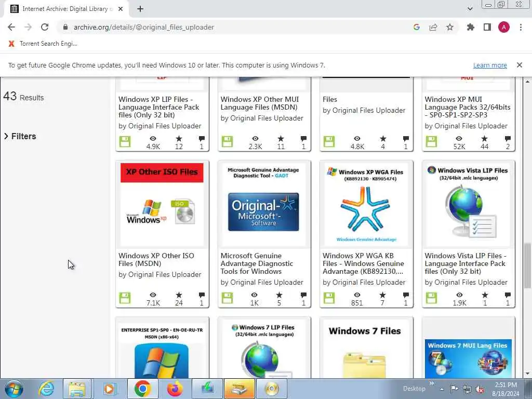Click software floppy icon on XP WGA card
The height and width of the screenshot is (399, 532).
329,298
